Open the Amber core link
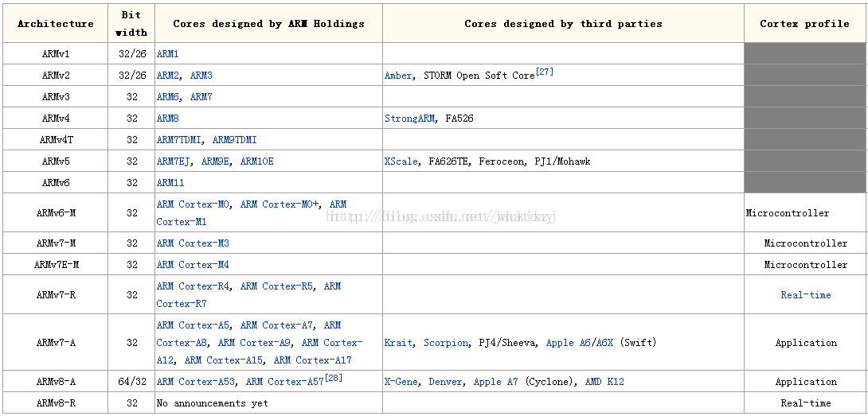This screenshot has height=416, width=868. (398, 76)
